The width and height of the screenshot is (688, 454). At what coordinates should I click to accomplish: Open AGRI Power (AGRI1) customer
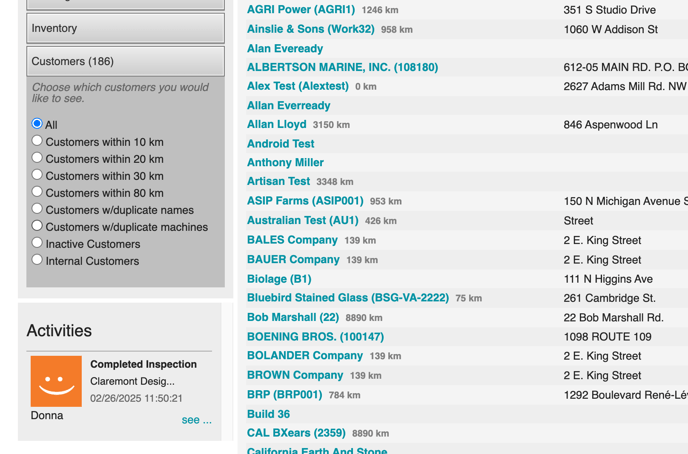pos(301,10)
